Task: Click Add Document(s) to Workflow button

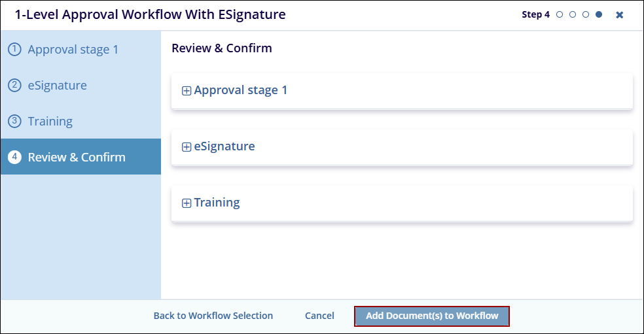Action: [x=432, y=316]
